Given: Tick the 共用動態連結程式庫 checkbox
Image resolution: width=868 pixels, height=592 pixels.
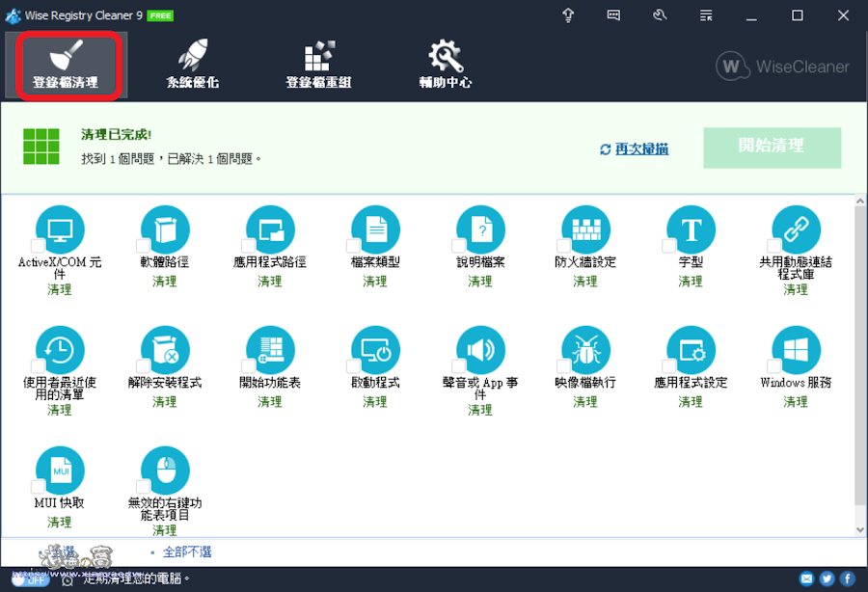Looking at the screenshot, I should (774, 246).
